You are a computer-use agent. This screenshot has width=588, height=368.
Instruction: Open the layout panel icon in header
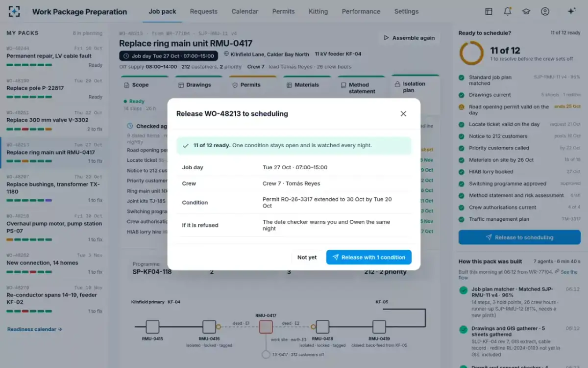(x=489, y=11)
